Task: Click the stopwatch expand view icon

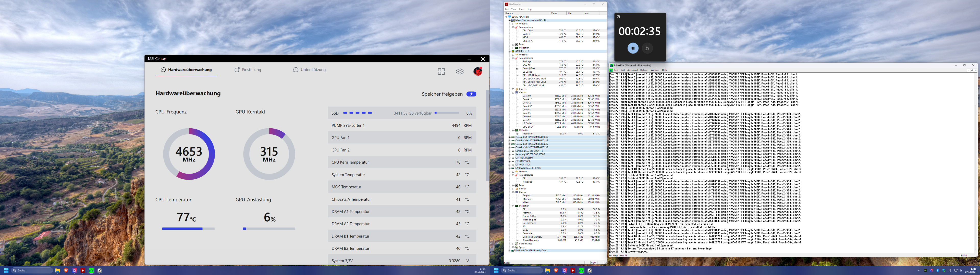Action: (618, 17)
